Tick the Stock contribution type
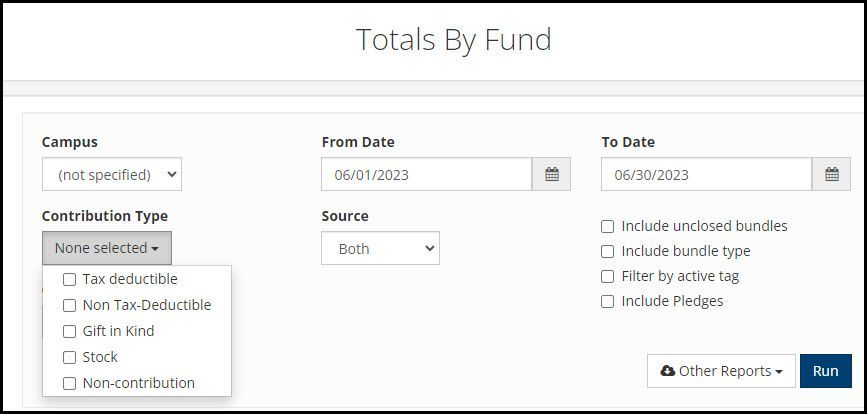This screenshot has height=414, width=867. (69, 358)
